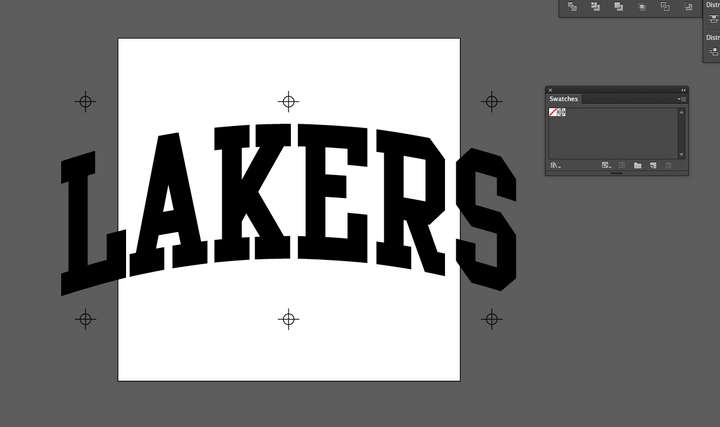This screenshot has width=720, height=427.
Task: Click the Pathfinder Divide icon
Action: tap(572, 6)
